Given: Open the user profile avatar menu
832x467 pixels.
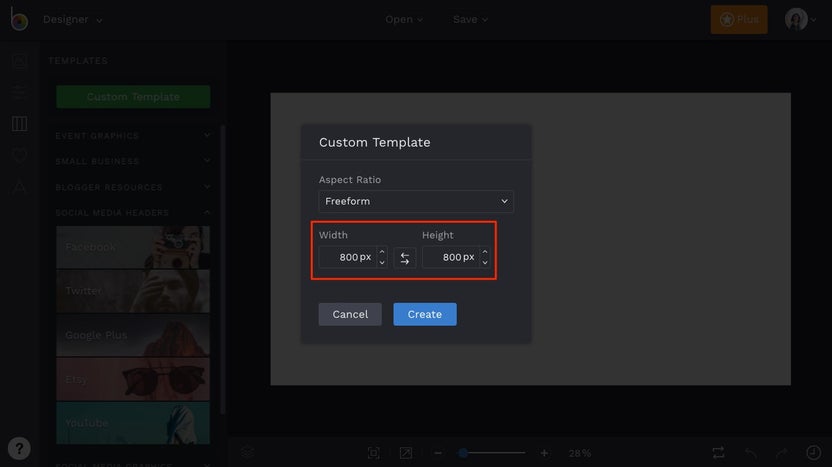Looking at the screenshot, I should pyautogui.click(x=800, y=20).
